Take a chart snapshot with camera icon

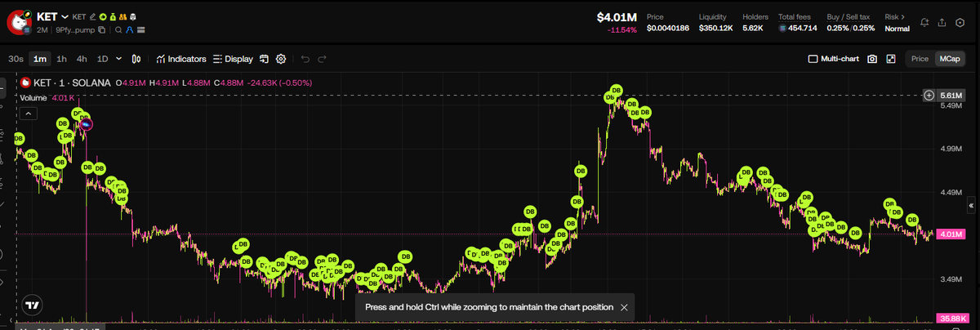(872, 59)
